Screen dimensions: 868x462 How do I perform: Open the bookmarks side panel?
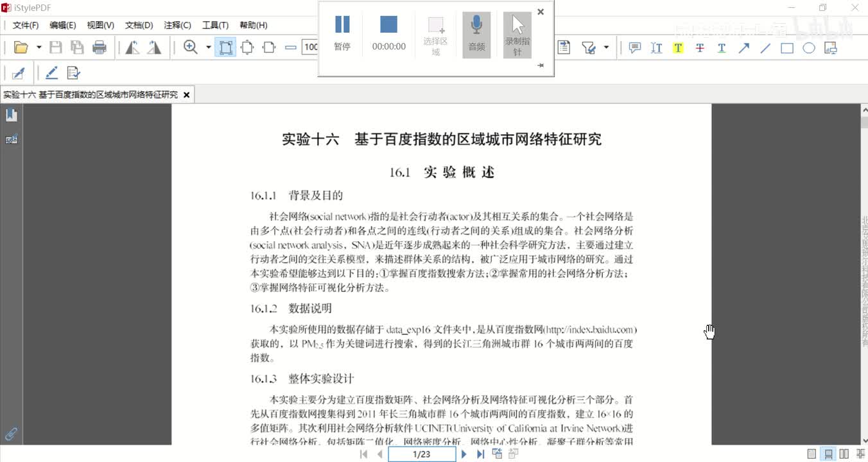(12, 115)
